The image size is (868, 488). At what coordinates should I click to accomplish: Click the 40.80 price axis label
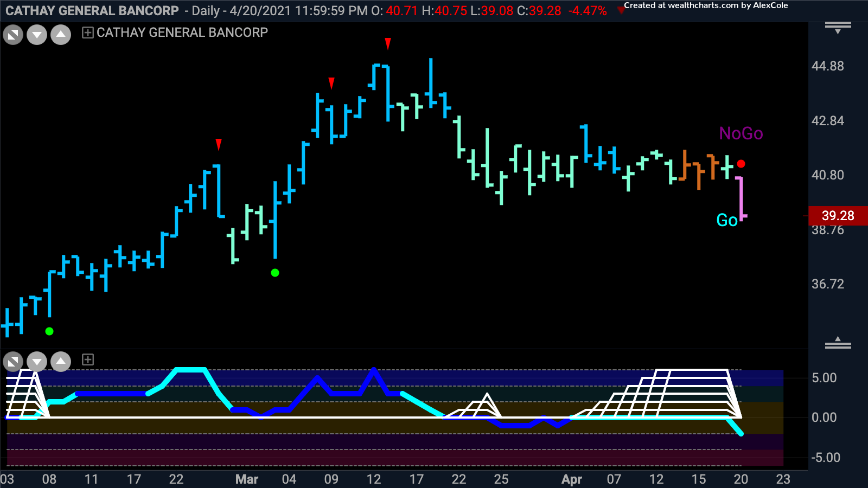[x=828, y=175]
